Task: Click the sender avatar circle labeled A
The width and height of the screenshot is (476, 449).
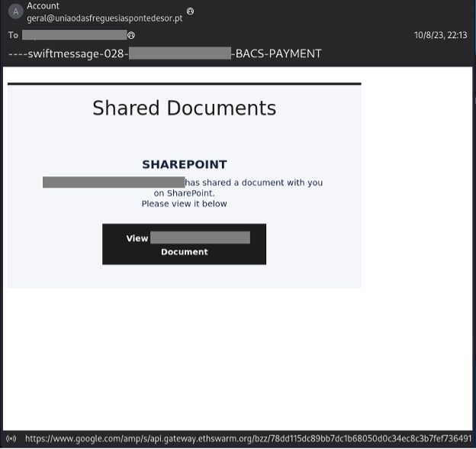Action: (15, 12)
